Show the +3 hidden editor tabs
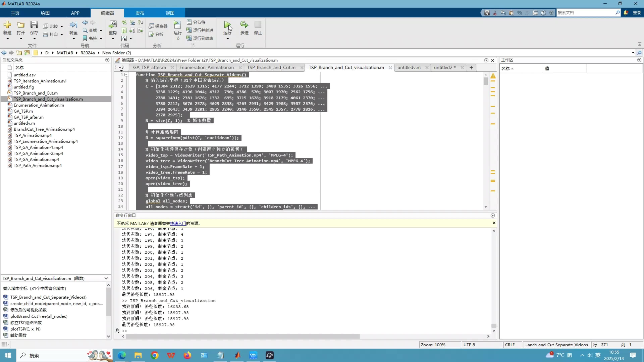The width and height of the screenshot is (644, 362). (x=121, y=68)
